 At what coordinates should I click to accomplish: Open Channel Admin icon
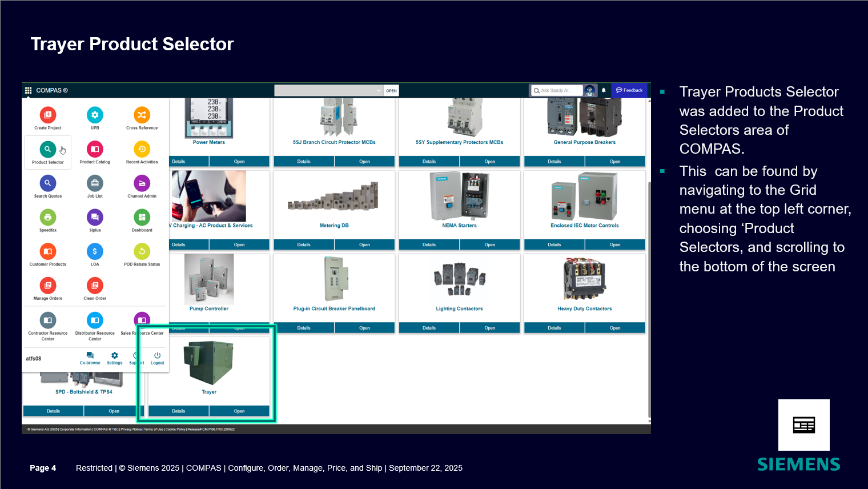142,183
